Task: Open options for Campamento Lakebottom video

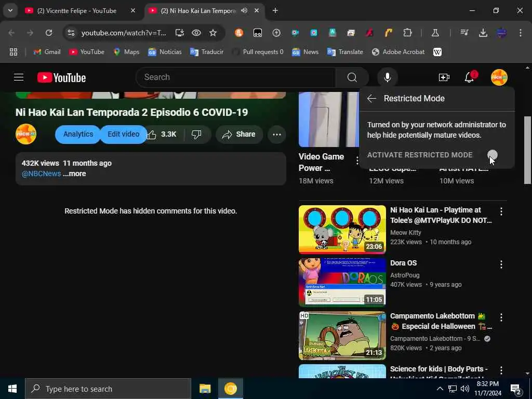Action: click(501, 317)
